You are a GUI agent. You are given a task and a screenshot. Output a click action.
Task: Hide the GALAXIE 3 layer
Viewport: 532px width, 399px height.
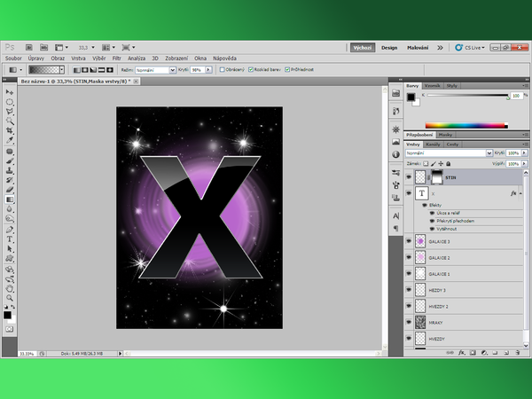click(408, 241)
